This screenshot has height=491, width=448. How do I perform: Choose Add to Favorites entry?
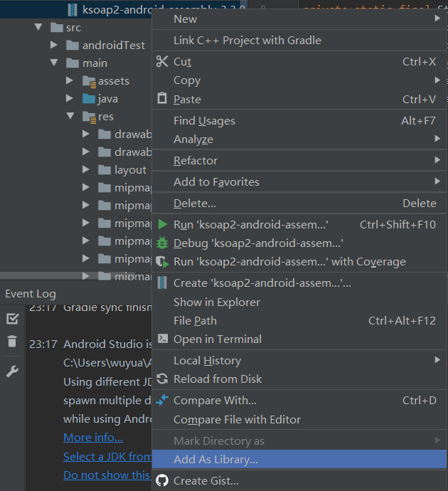(299, 182)
